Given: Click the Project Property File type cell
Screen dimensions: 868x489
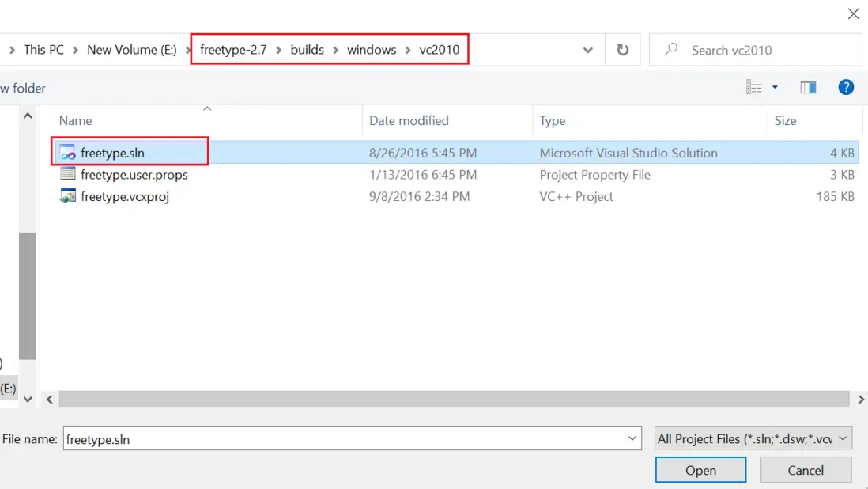Looking at the screenshot, I should point(594,174).
